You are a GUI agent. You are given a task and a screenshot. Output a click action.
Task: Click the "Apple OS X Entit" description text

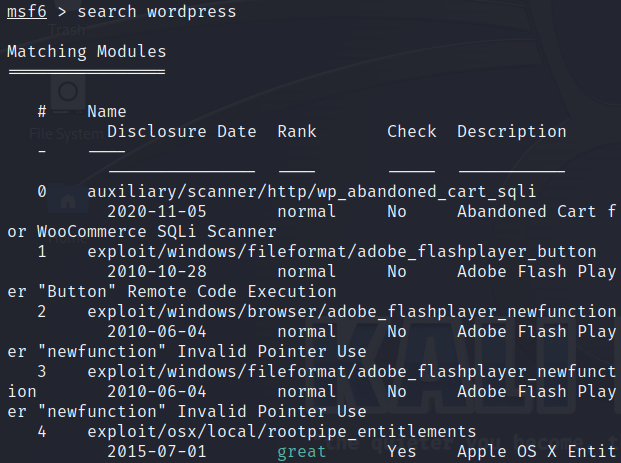pos(537,452)
